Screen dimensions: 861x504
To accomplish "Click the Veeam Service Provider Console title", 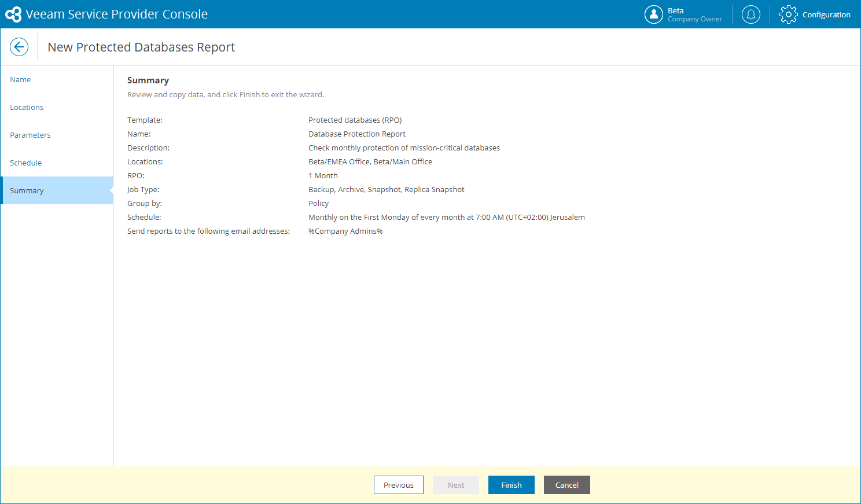I will pos(117,14).
